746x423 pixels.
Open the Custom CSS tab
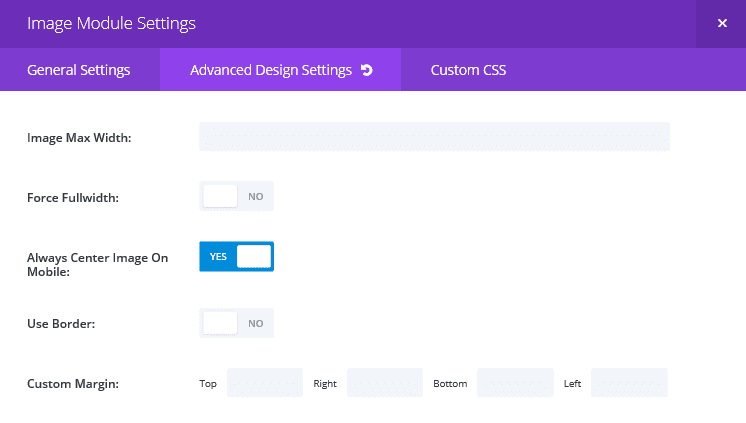468,70
